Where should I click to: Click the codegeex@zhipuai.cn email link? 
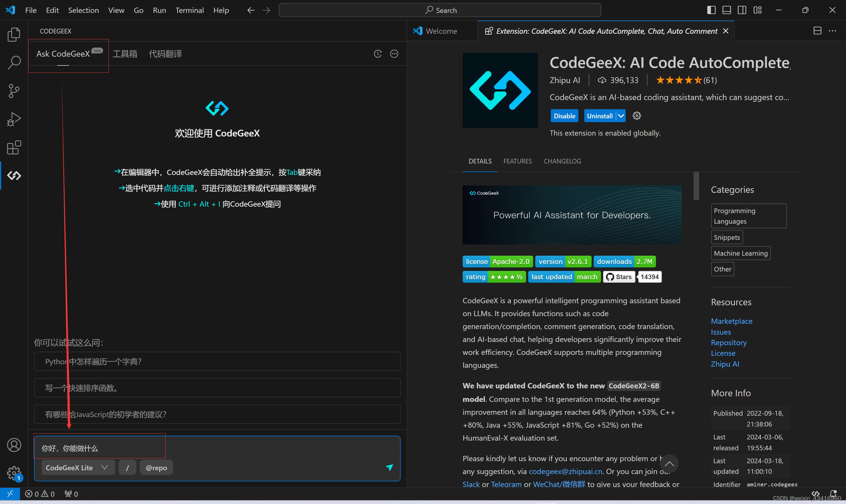pyautogui.click(x=565, y=471)
